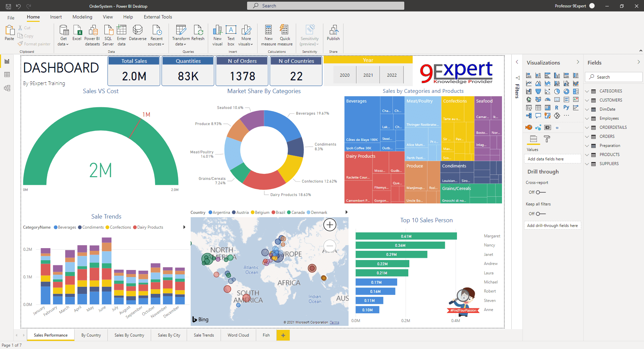
Task: Switch to the Modeling ribbon tab
Action: click(x=82, y=17)
